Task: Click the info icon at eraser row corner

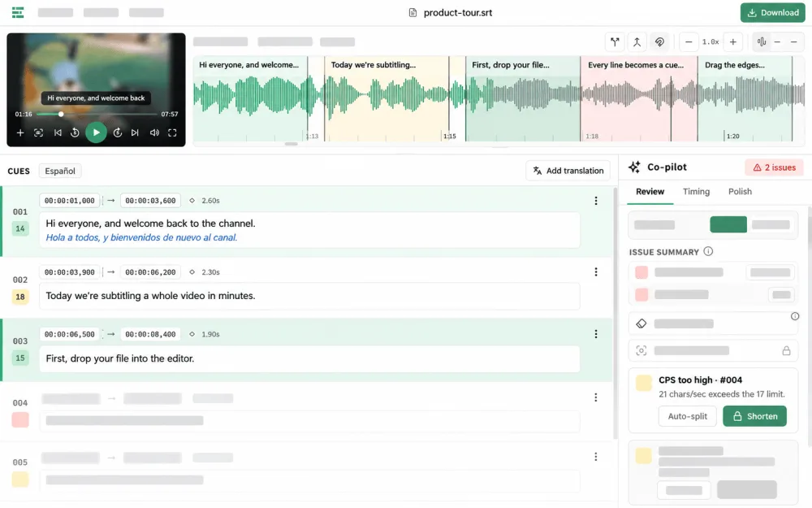Action: (795, 316)
